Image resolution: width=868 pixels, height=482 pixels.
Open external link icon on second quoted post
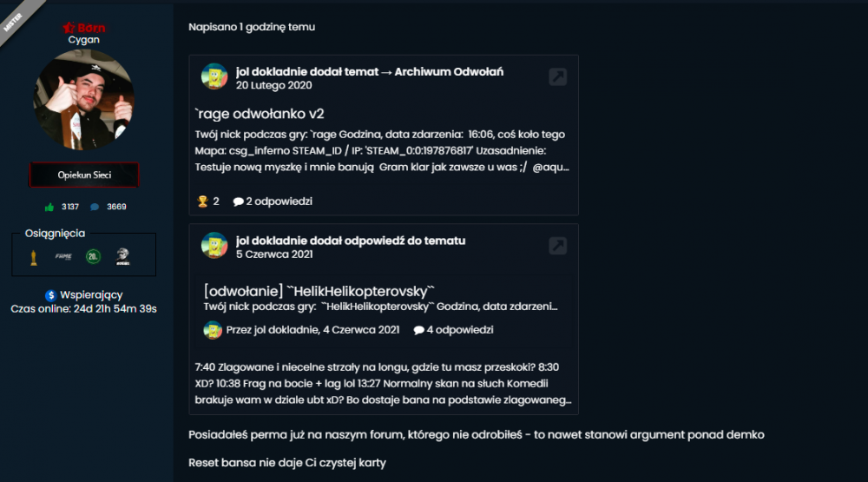(557, 247)
